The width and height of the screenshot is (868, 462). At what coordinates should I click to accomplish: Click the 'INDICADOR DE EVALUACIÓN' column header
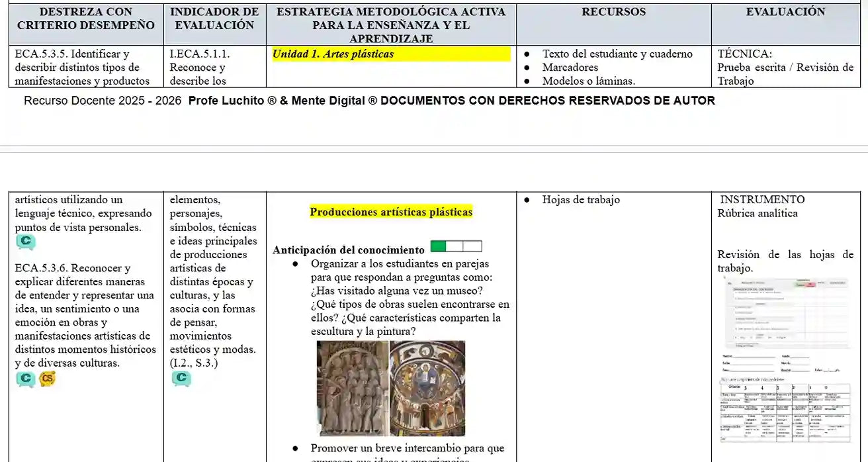214,19
